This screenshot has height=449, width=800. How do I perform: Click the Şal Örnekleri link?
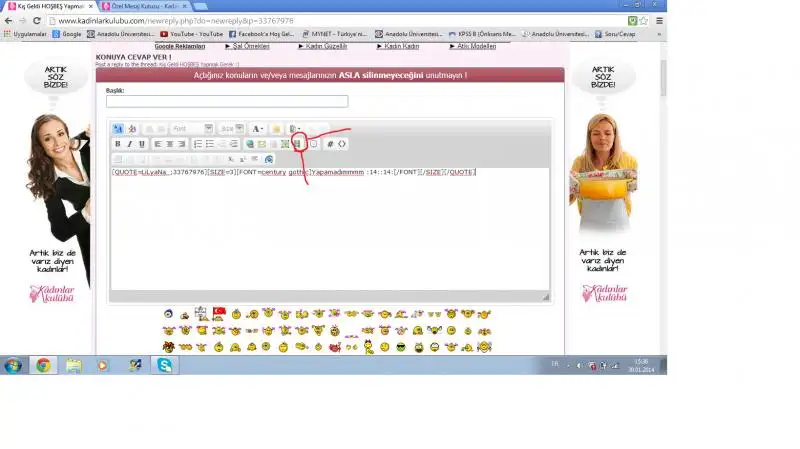coord(251,47)
